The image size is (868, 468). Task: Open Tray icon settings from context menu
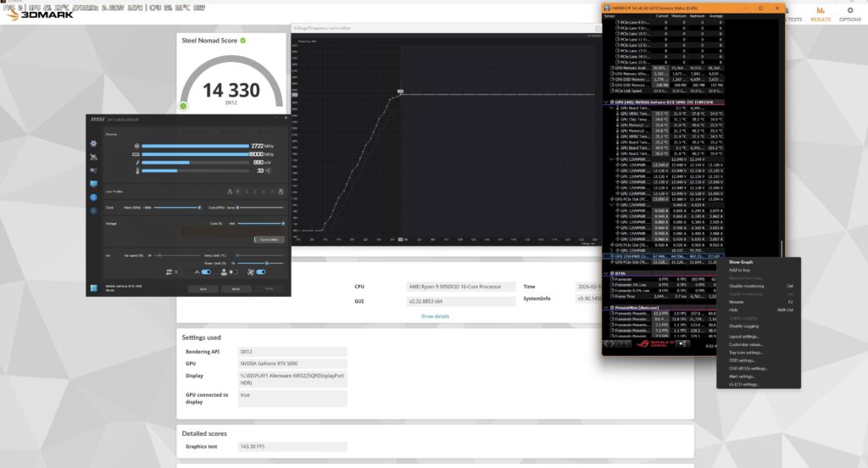coord(759,353)
